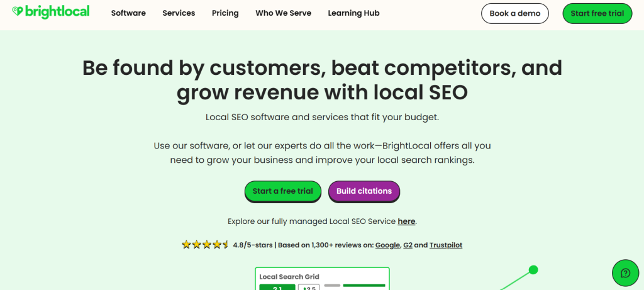Expand the Services navigation menu
Viewport: 644px width, 290px height.
click(179, 13)
